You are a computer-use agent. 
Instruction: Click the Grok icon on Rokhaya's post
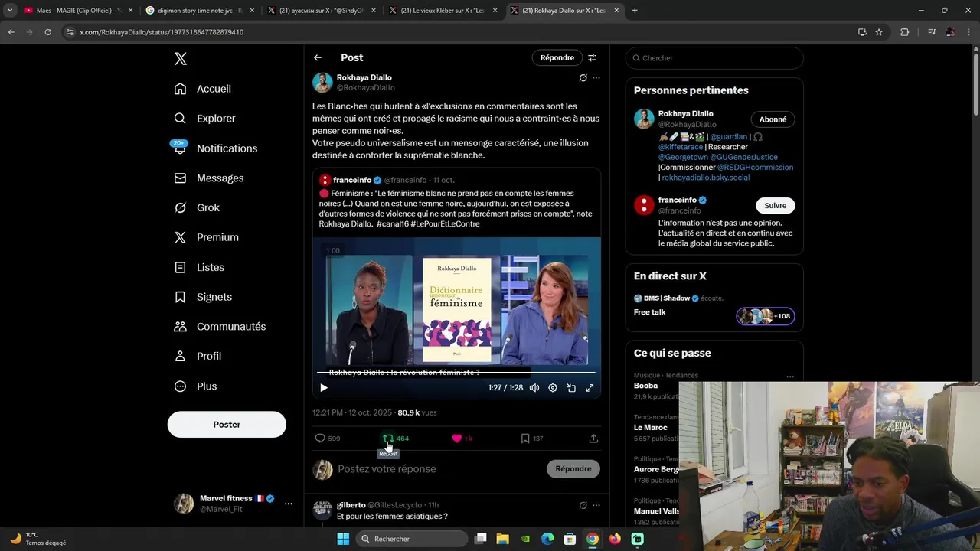tap(583, 78)
